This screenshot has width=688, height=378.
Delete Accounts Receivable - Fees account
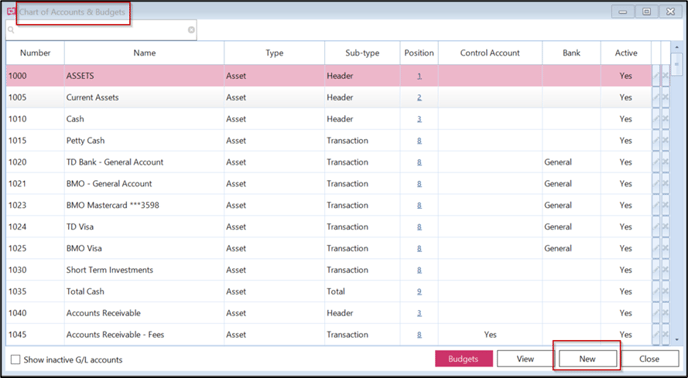coord(665,334)
